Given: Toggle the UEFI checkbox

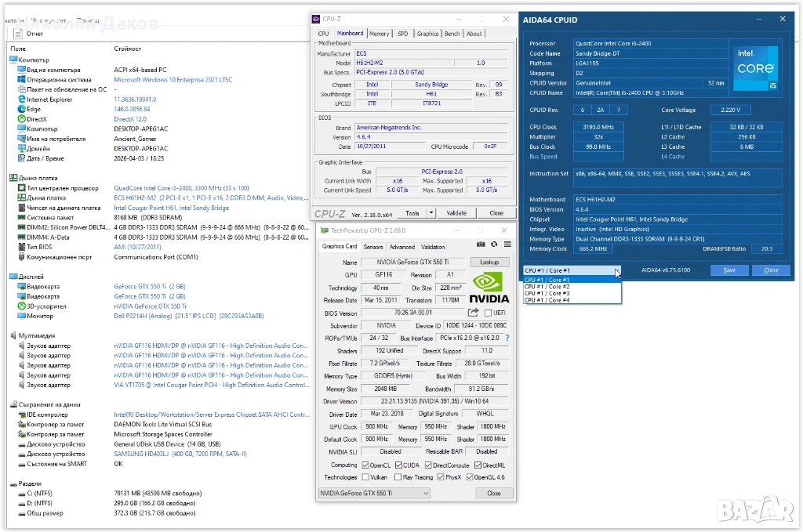Looking at the screenshot, I should pos(489,313).
